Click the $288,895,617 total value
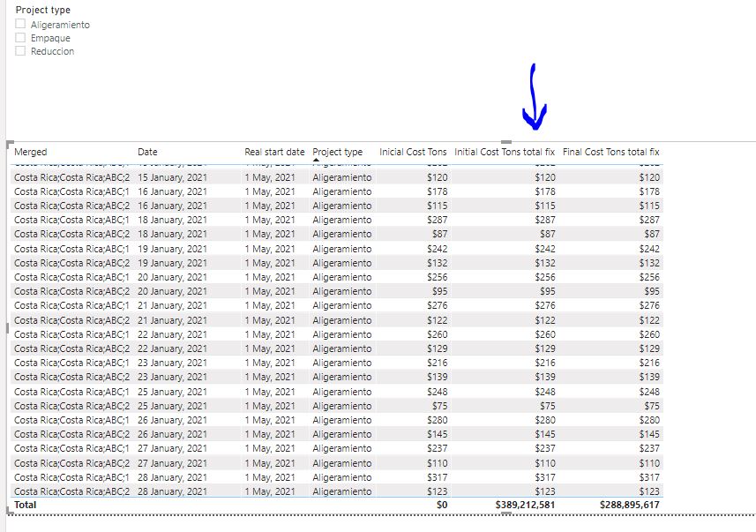 pyautogui.click(x=629, y=505)
